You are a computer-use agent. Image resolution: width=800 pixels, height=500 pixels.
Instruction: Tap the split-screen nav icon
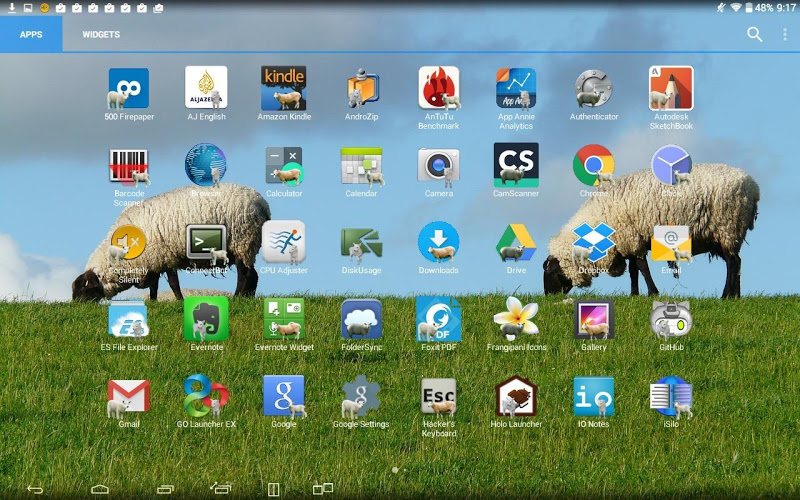click(x=273, y=489)
